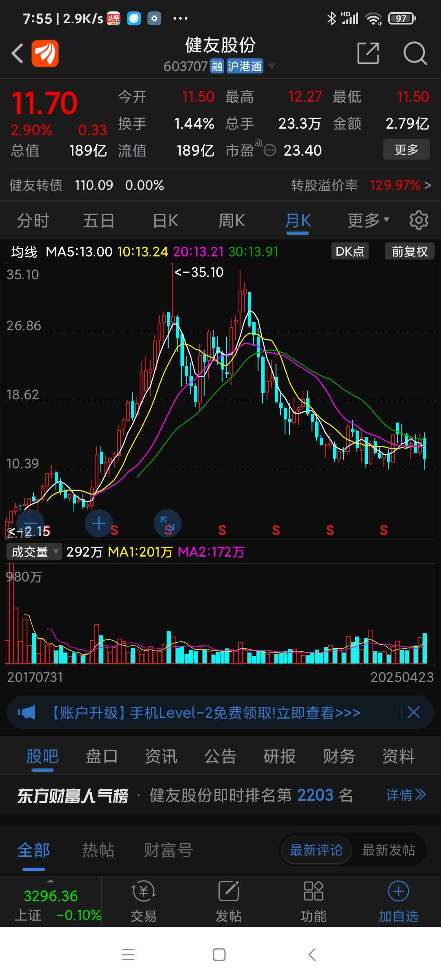Select the 全部 posts filter
441x980 pixels.
click(33, 850)
